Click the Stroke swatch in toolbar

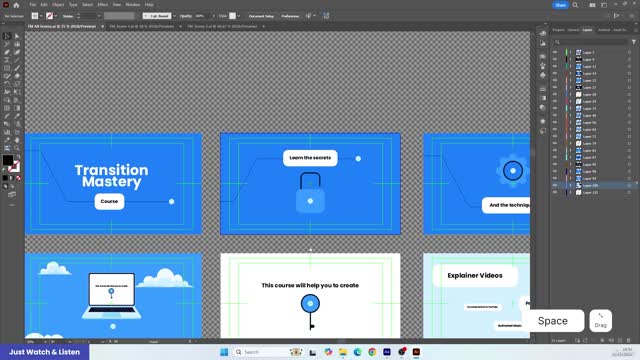pos(14,166)
